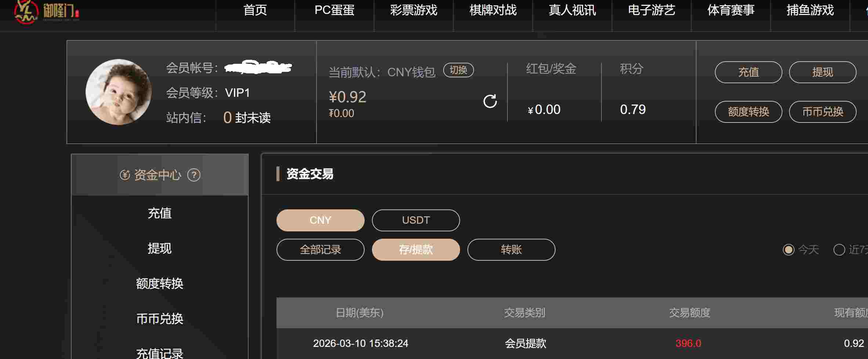868x359 pixels.
Task: Open 充值记录 in the left sidebar
Action: click(160, 353)
